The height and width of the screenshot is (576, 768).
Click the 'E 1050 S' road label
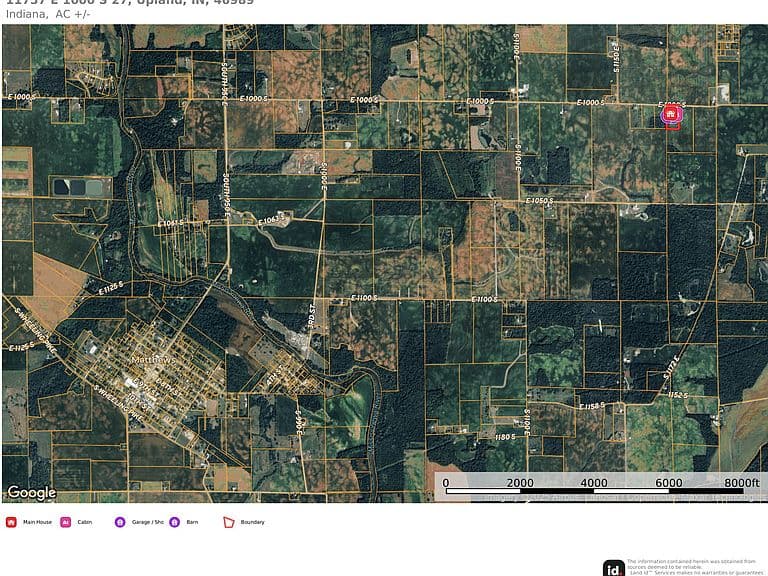point(539,201)
